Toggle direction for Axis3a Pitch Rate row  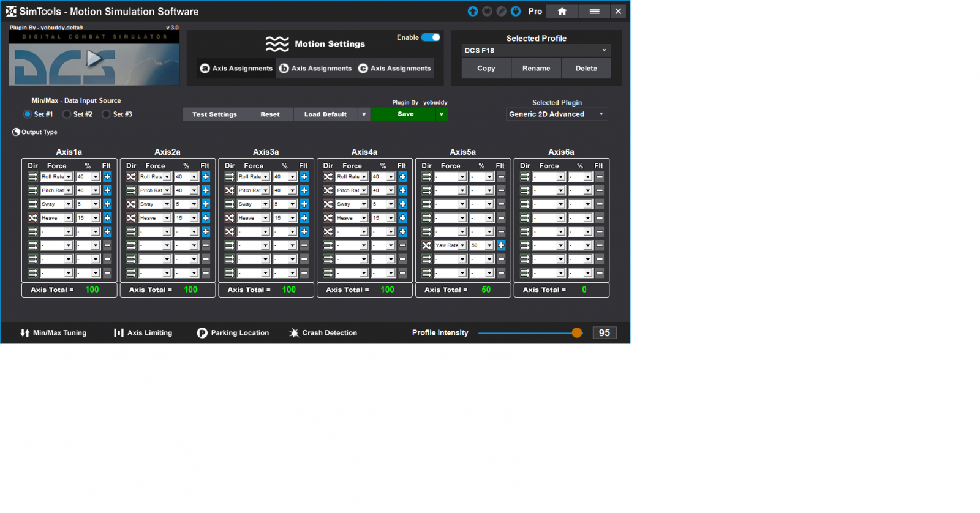(230, 190)
